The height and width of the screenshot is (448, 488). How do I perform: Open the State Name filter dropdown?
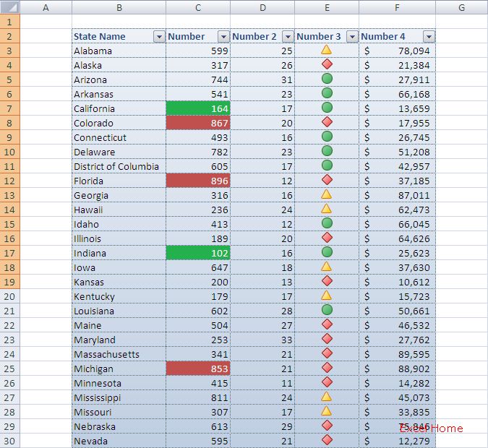(x=158, y=37)
